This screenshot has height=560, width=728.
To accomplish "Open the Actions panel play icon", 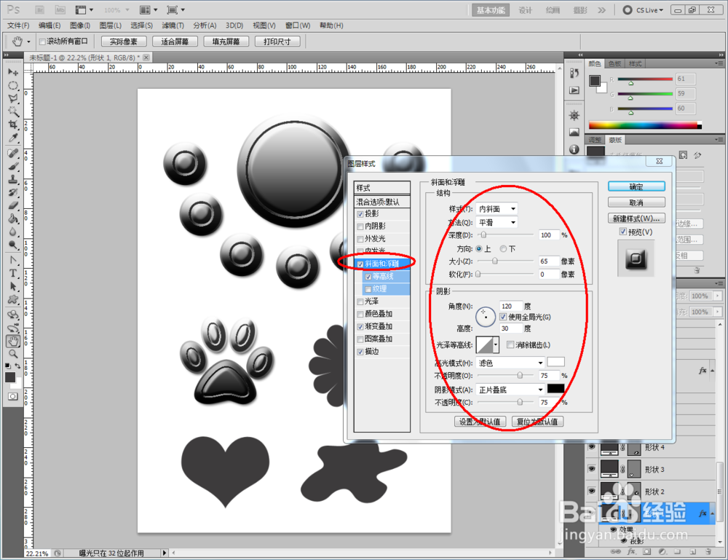I will point(574,90).
